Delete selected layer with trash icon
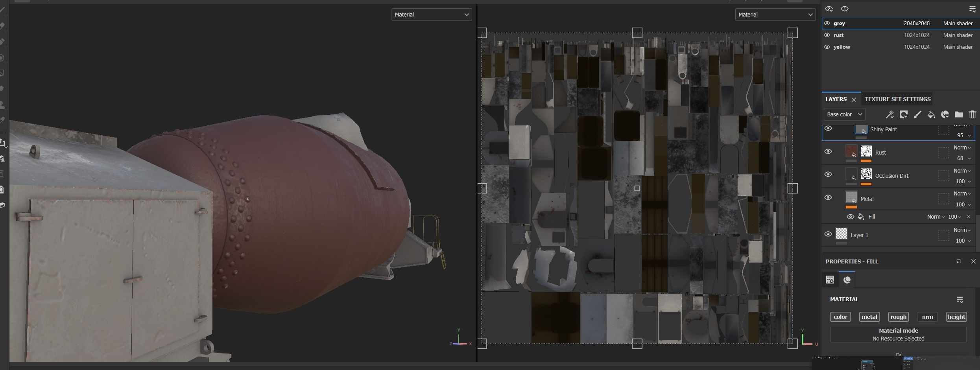 click(973, 114)
